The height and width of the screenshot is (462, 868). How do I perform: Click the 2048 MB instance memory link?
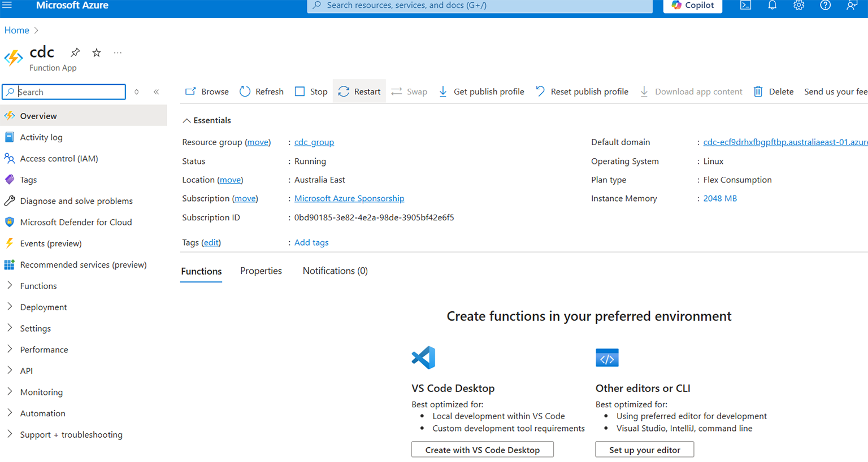pos(720,198)
